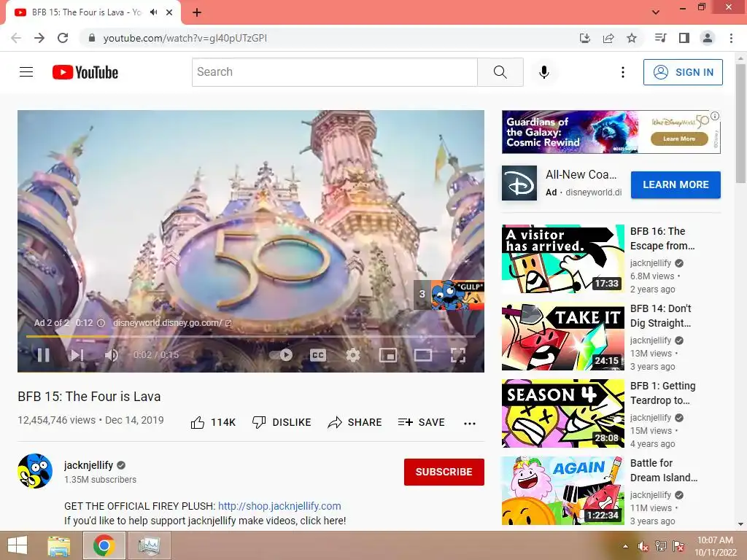Open Chrome profile avatar
Viewport: 747px width, 560px height.
click(708, 38)
